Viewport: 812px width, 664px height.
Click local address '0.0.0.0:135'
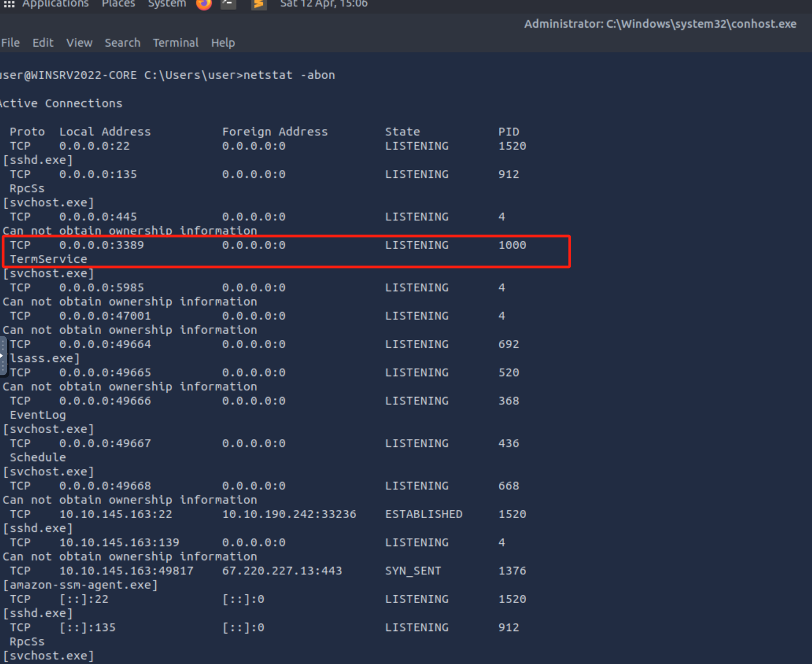(x=98, y=174)
